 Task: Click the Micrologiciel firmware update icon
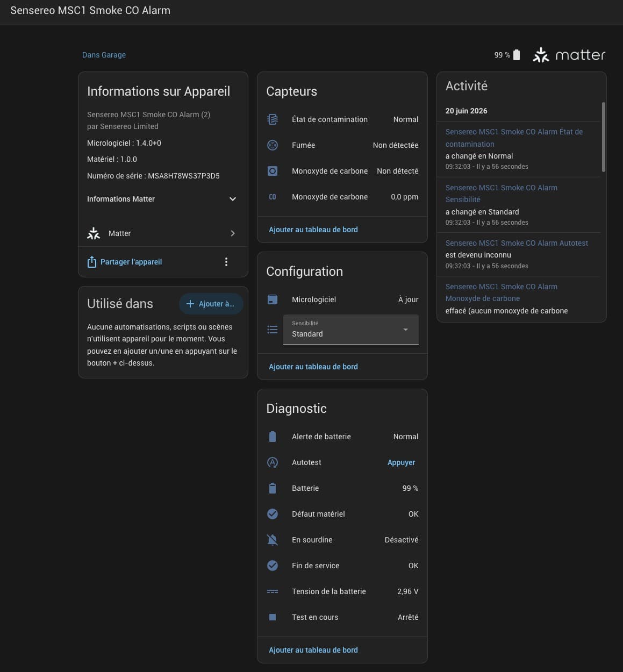click(273, 299)
